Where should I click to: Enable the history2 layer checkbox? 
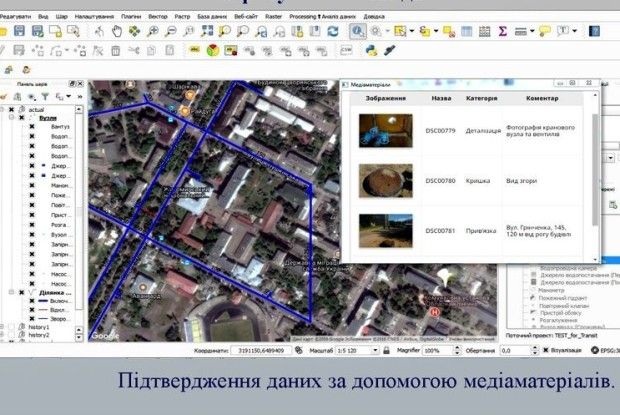12,335
